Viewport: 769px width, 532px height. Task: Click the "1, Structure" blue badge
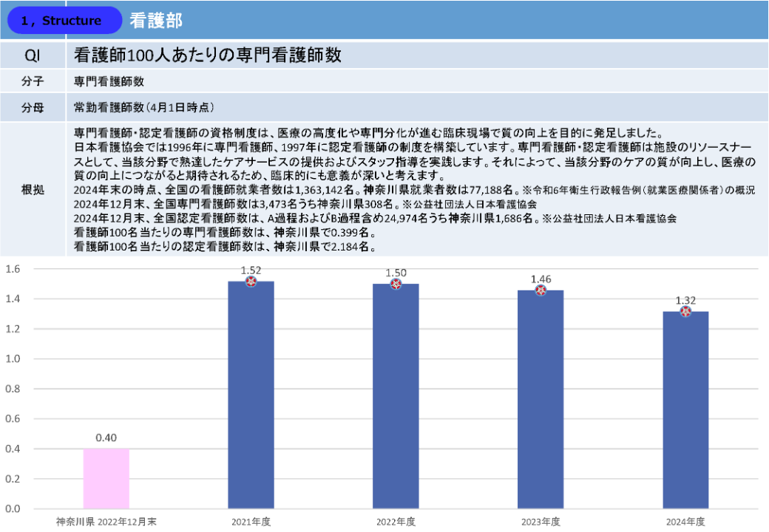pos(64,21)
